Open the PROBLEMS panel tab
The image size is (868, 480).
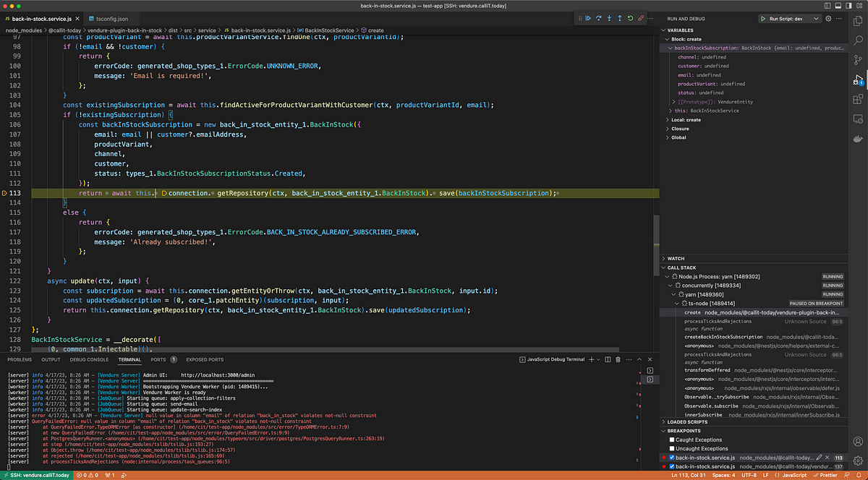(20, 359)
